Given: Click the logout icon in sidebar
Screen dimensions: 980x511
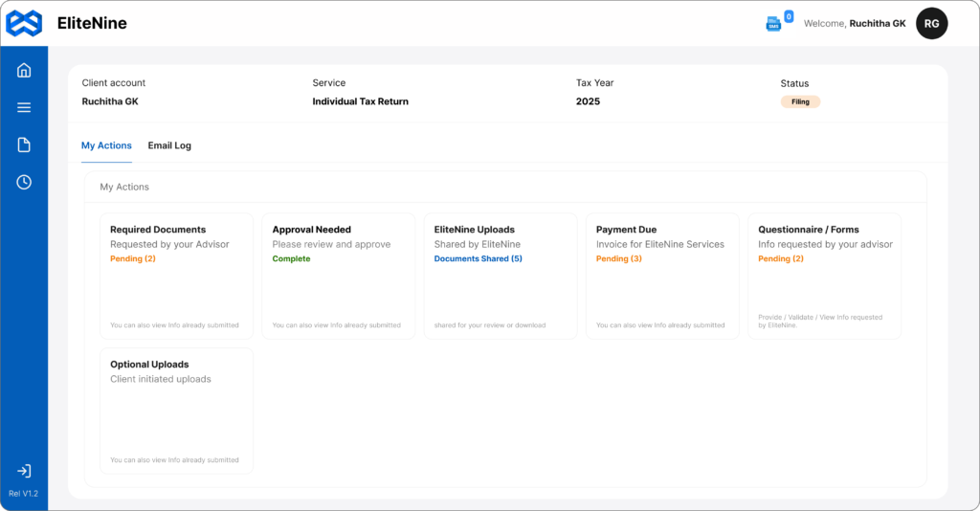Looking at the screenshot, I should [x=24, y=471].
